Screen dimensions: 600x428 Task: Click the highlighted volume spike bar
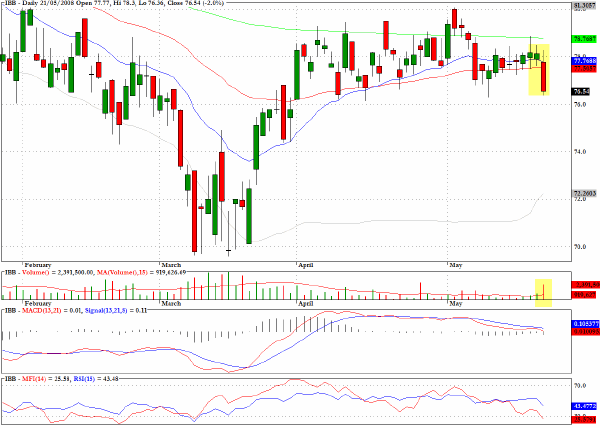tap(543, 291)
